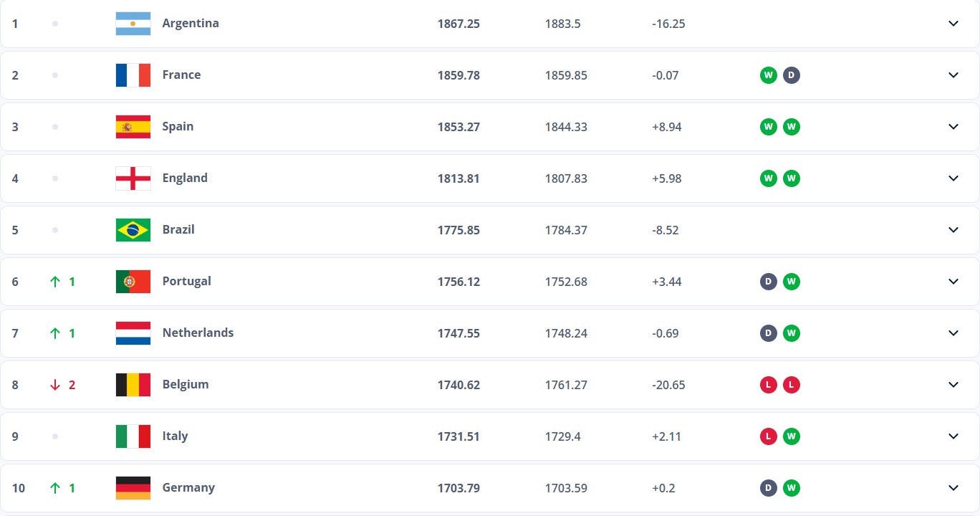Click Belgium's first red L badge

[769, 385]
